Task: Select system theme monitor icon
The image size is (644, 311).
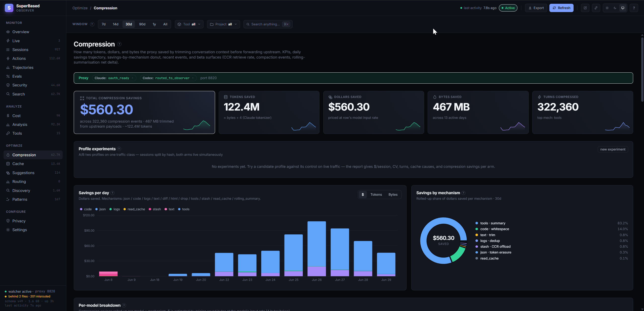Action: tap(623, 8)
